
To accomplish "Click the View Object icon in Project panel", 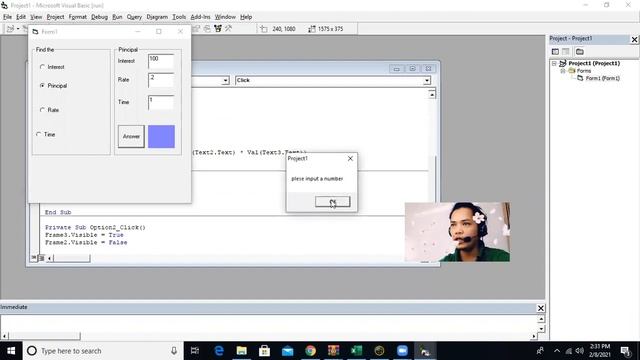I will (566, 51).
